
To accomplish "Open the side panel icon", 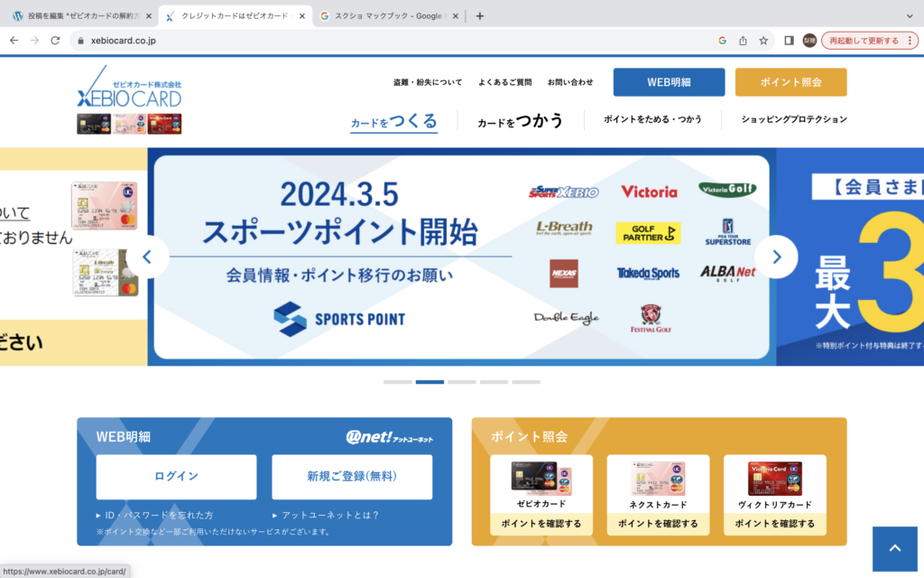I will click(x=789, y=41).
